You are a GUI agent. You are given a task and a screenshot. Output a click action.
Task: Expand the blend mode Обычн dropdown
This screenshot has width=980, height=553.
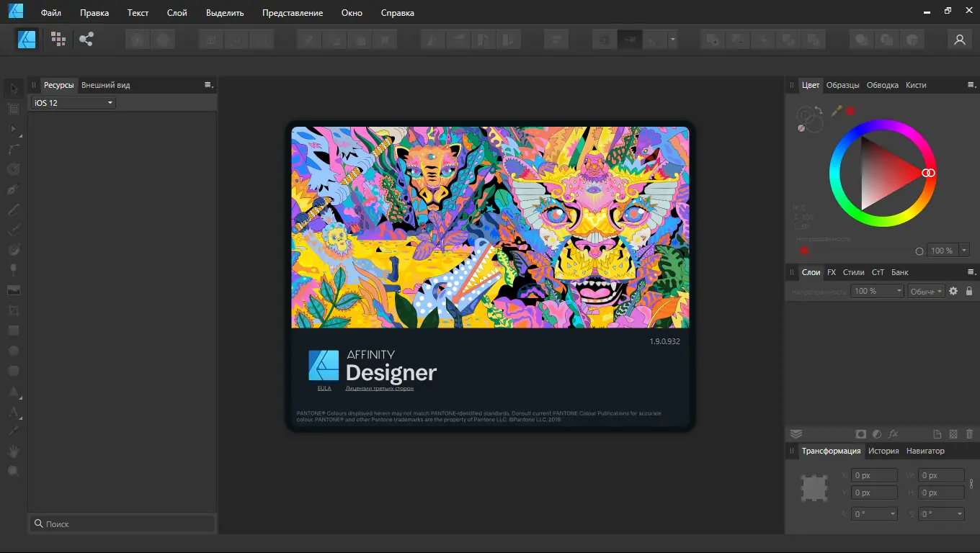926,291
